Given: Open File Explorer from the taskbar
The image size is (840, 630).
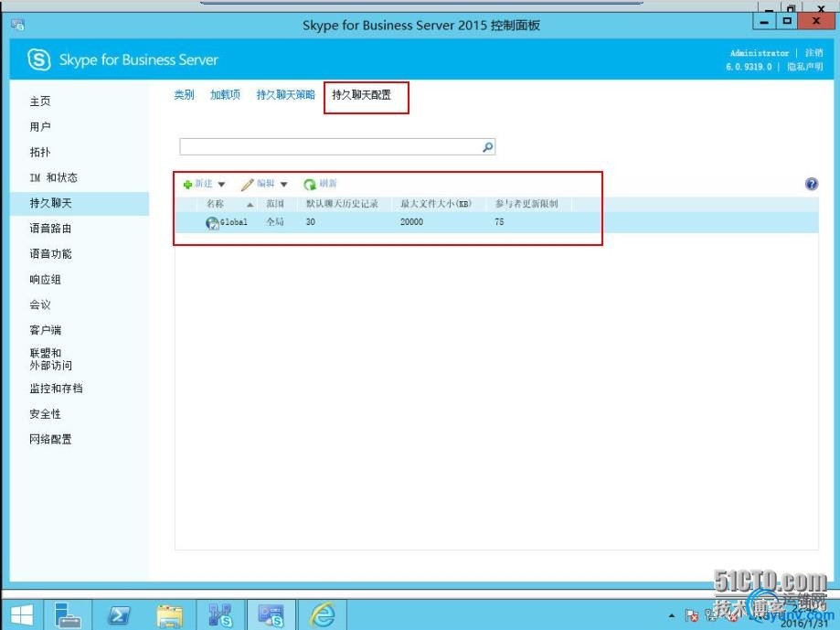Looking at the screenshot, I should point(169,614).
